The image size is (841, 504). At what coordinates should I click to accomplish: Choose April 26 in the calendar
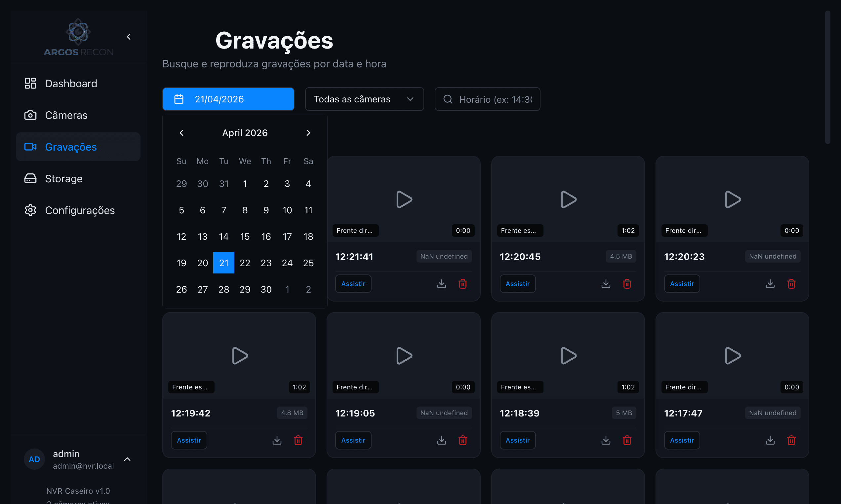tap(181, 289)
